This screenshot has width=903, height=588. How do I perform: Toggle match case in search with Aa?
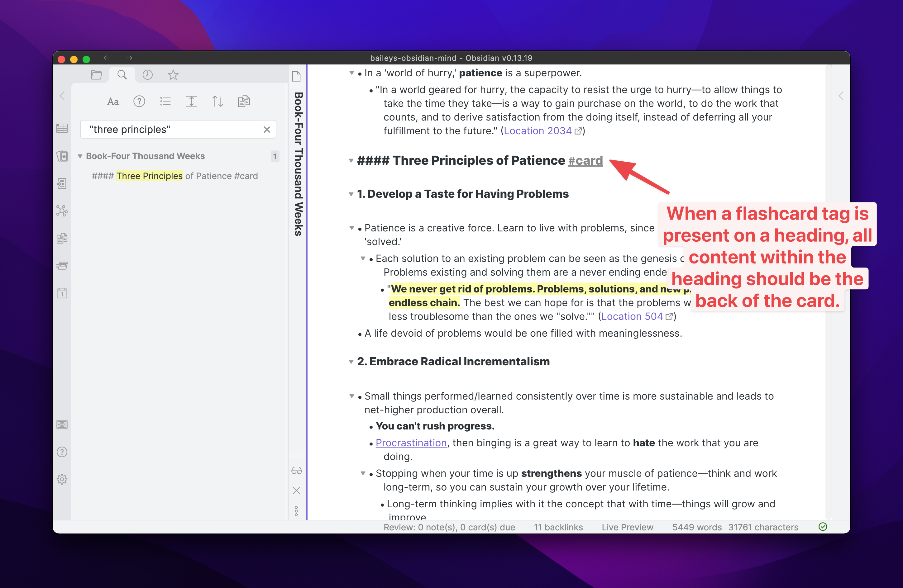click(113, 101)
